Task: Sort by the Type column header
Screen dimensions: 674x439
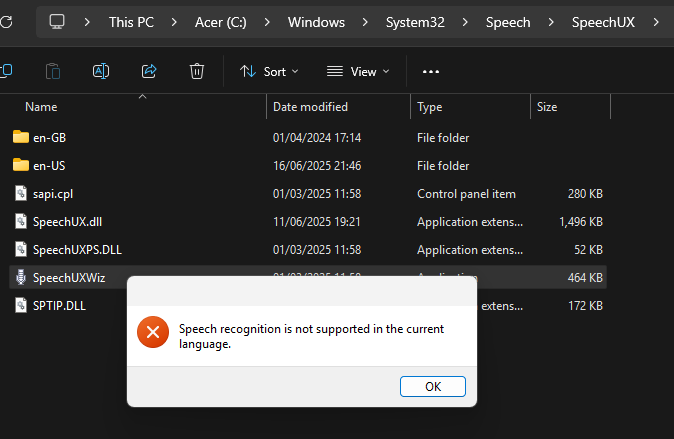Action: [x=429, y=107]
